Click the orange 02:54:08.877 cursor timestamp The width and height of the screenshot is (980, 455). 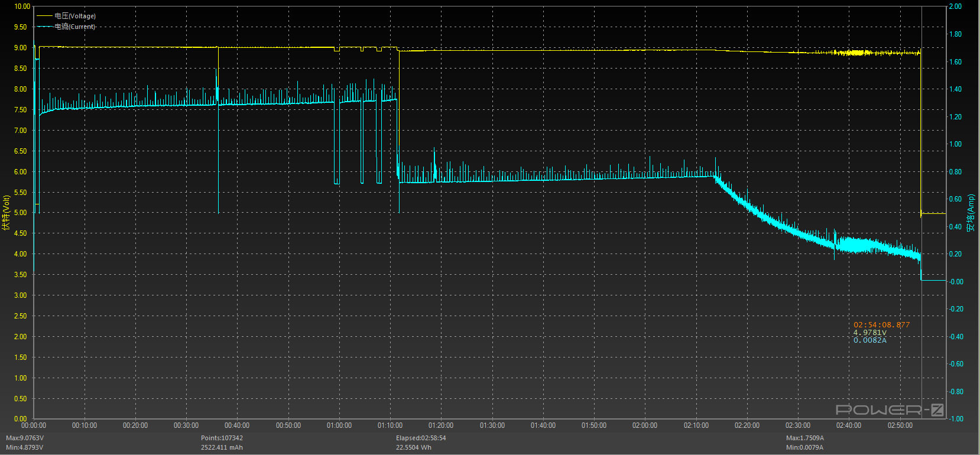(881, 325)
